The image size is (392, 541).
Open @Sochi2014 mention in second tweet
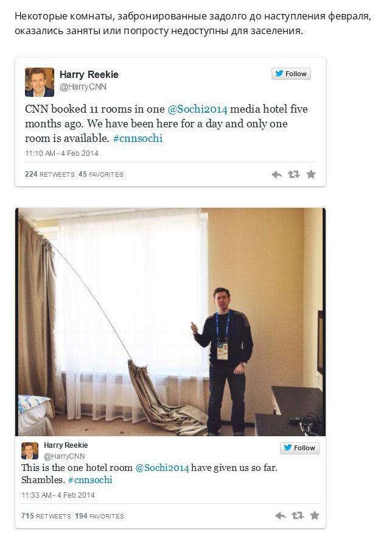click(162, 468)
